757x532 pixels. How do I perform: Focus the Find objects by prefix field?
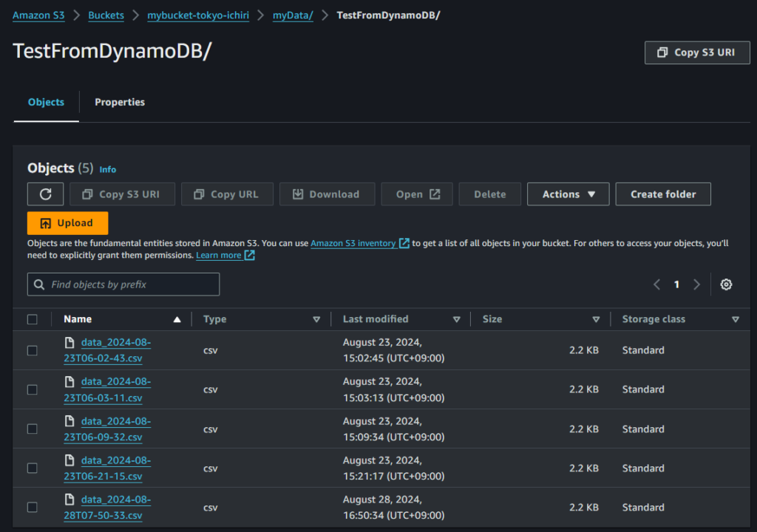(x=123, y=284)
